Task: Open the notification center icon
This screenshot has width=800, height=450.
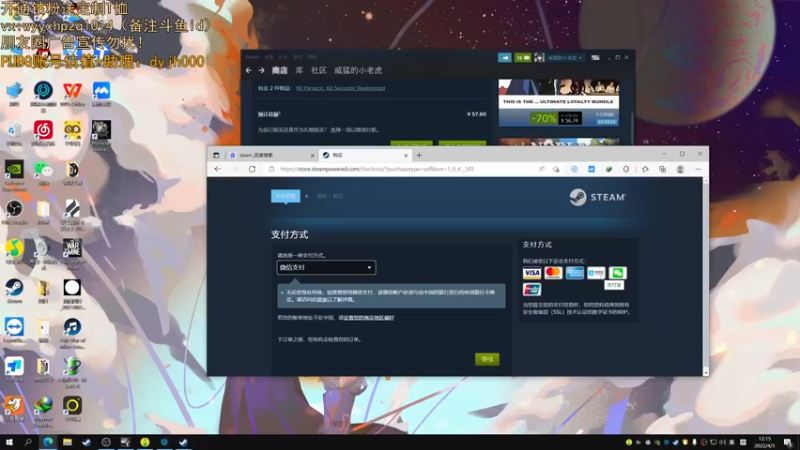Action: click(788, 442)
